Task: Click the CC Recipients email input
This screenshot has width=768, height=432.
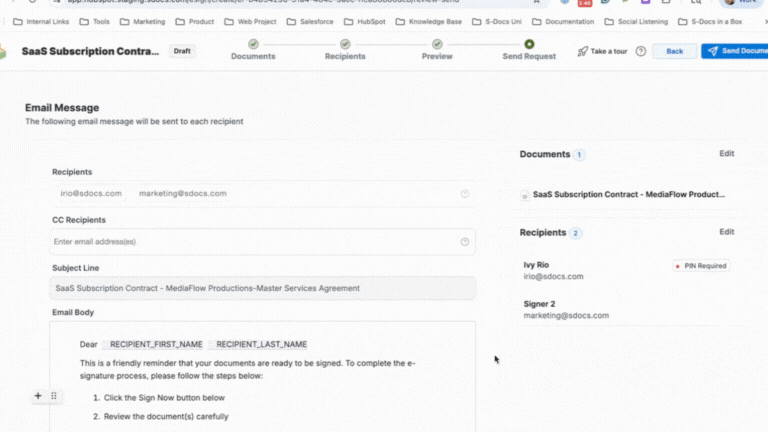Action: pos(262,241)
